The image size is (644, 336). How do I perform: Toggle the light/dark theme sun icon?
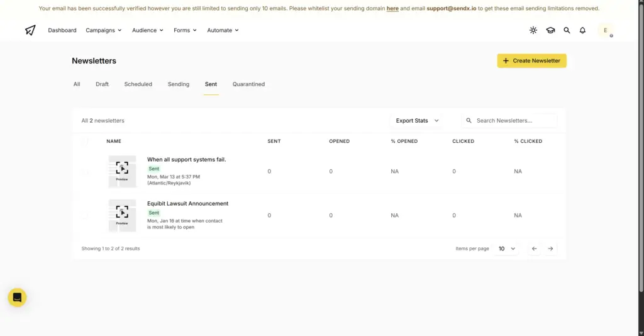[x=533, y=30]
